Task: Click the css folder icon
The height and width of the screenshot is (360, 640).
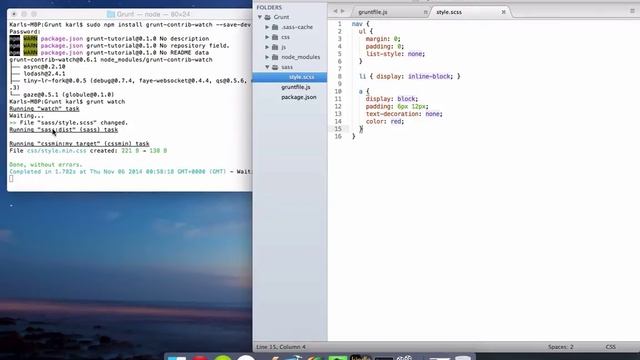Action: click(x=275, y=37)
